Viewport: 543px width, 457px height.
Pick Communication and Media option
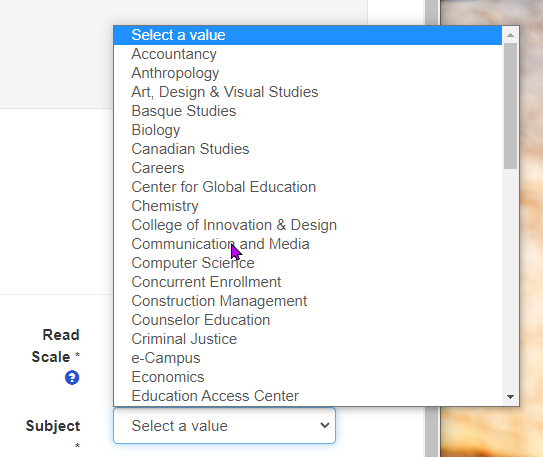click(308, 244)
